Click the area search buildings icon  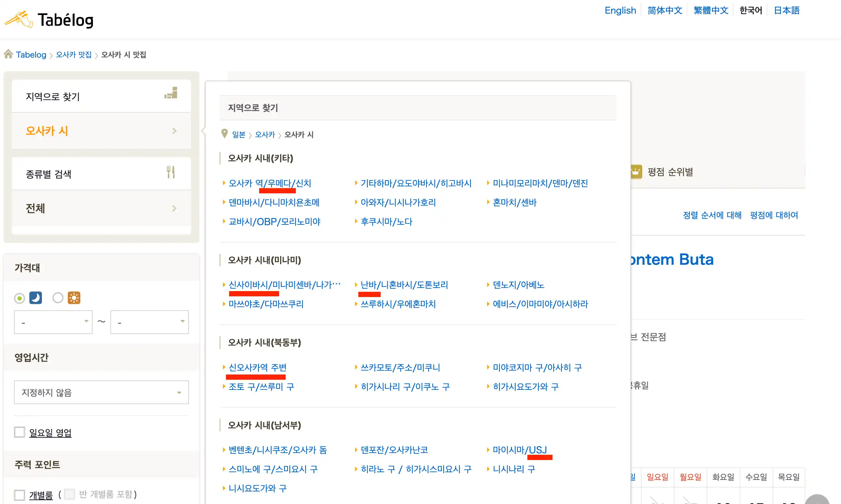(171, 93)
